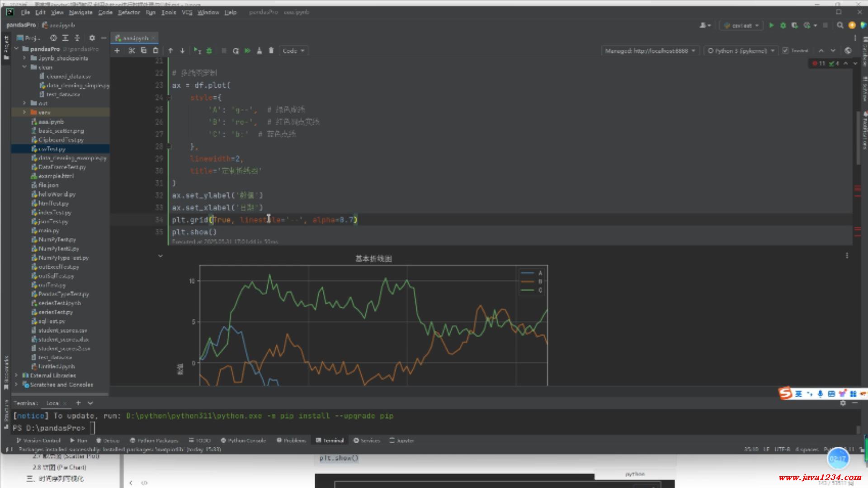Open the Refactor menu
Image resolution: width=868 pixels, height=488 pixels.
click(129, 12)
